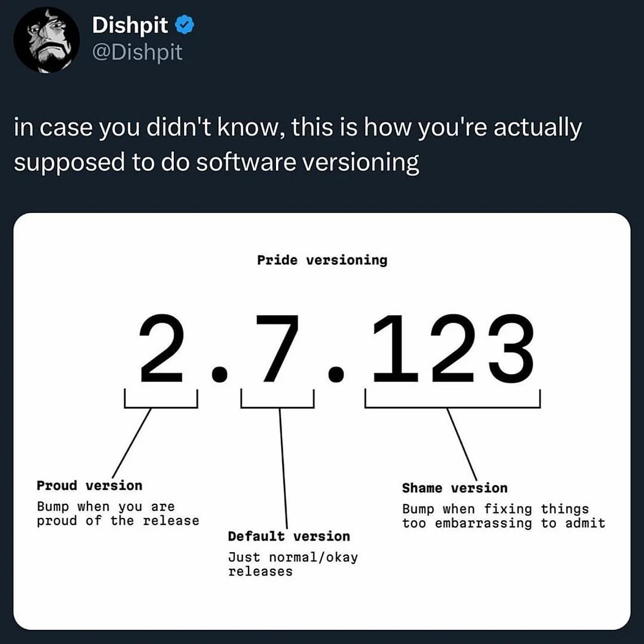Click the @Dishpit handle
644x644 pixels.
pyautogui.click(x=137, y=52)
